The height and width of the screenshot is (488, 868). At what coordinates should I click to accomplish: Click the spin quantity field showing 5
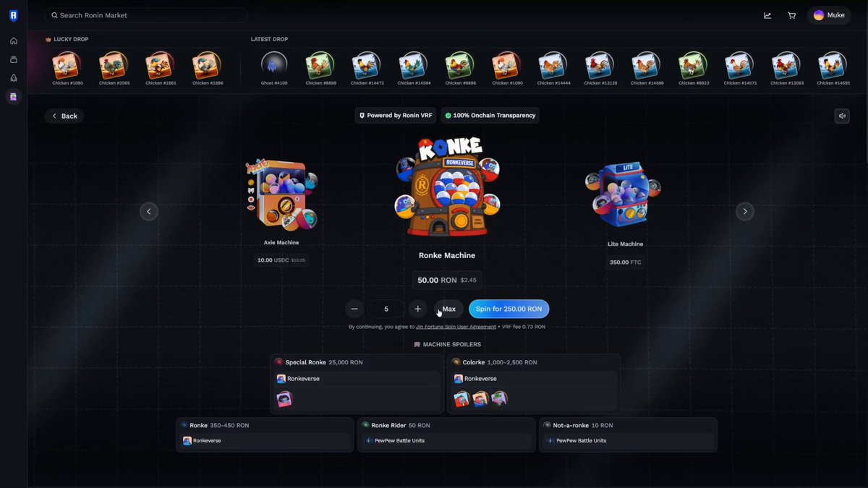coord(386,309)
